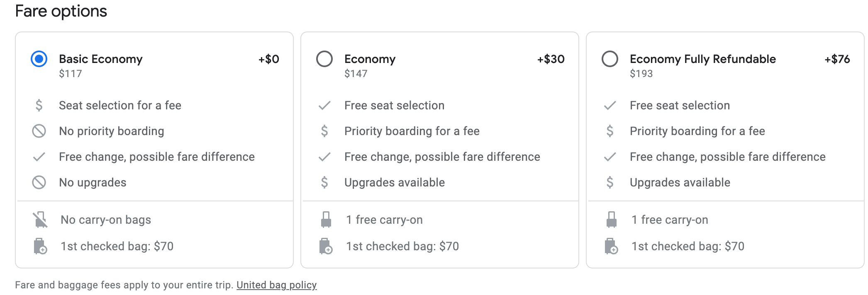Click Basic Economy seat selection dollar icon
The image size is (868, 295).
click(39, 105)
